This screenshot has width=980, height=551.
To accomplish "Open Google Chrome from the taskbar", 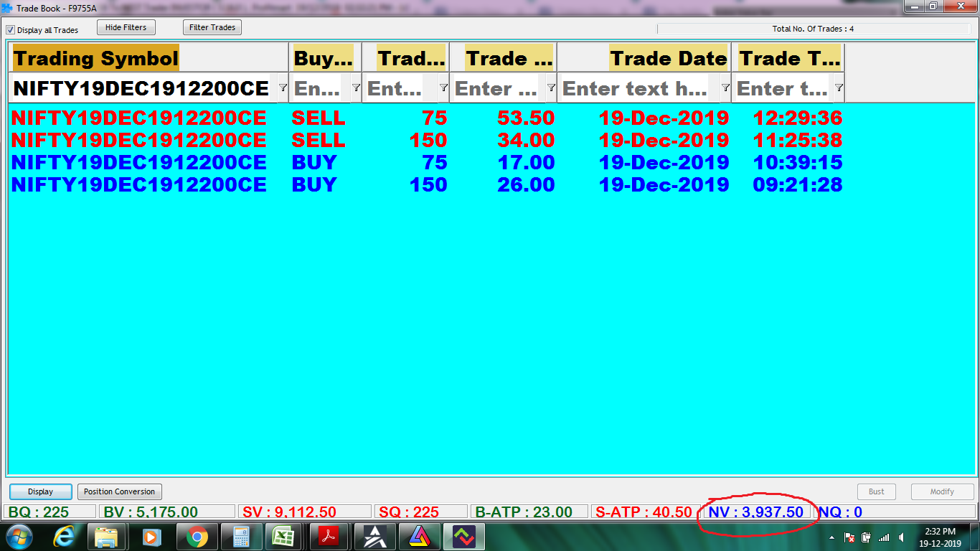I will (197, 537).
